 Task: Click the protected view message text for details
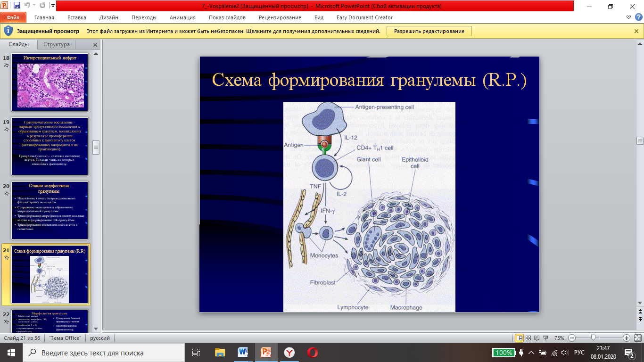click(233, 31)
